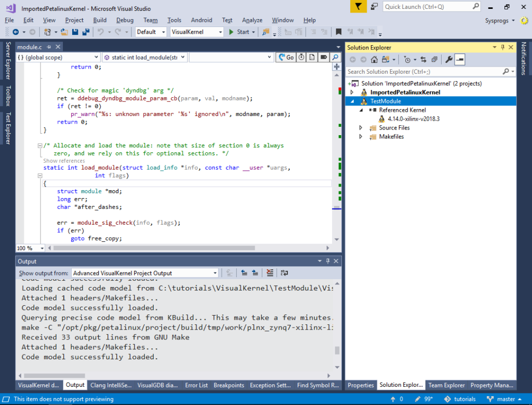This screenshot has height=405, width=532.
Task: Open the Show output from dropdown
Action: tap(215, 273)
